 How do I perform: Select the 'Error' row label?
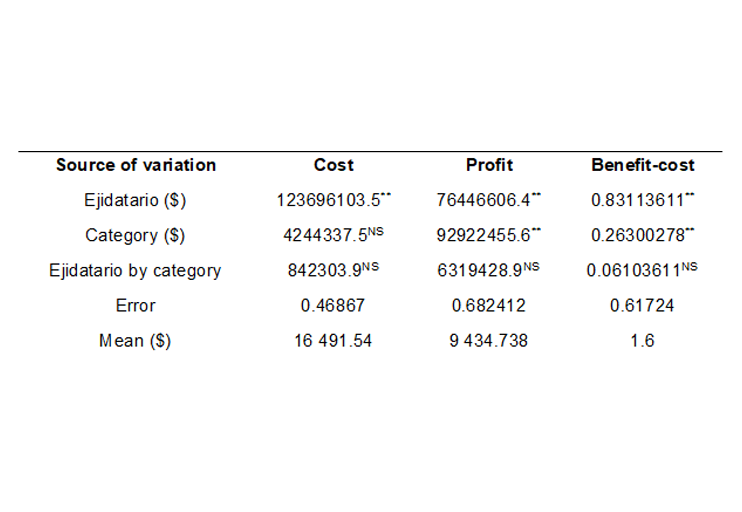coord(135,305)
